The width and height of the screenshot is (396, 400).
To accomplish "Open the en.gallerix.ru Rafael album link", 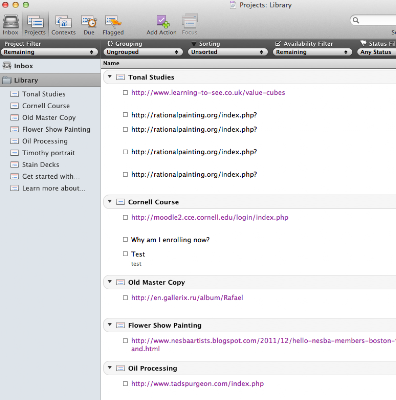I will click(x=187, y=298).
